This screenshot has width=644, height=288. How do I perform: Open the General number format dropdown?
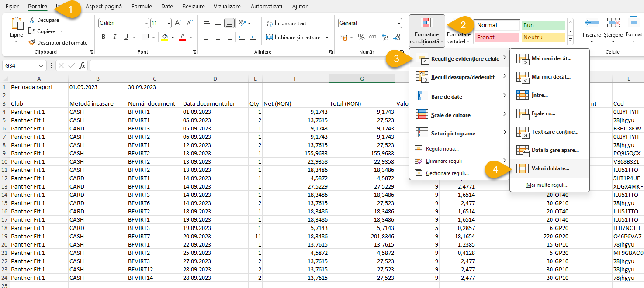pos(398,23)
